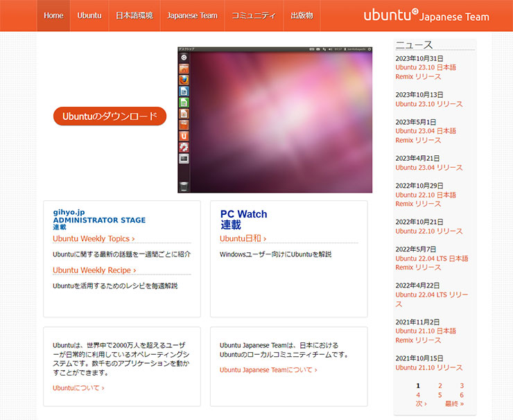Open Ubuntu 22.10 日本語 Remix リリース news
The width and height of the screenshot is (513, 420).
tap(426, 199)
